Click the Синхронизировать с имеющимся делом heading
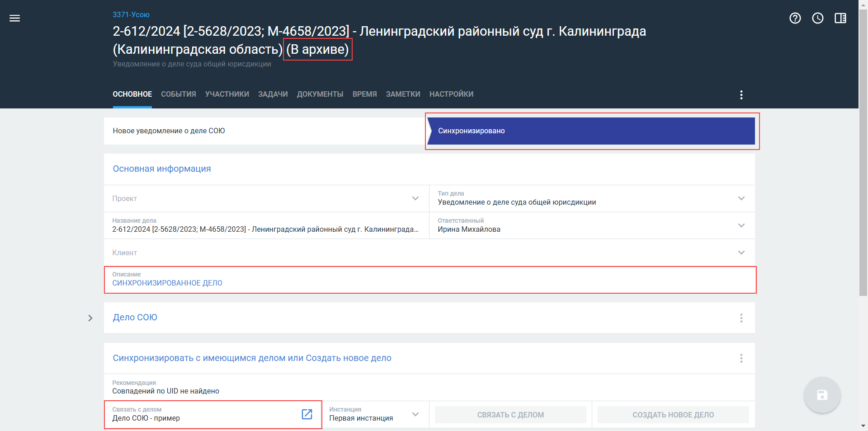This screenshot has width=868, height=431. [x=252, y=358]
